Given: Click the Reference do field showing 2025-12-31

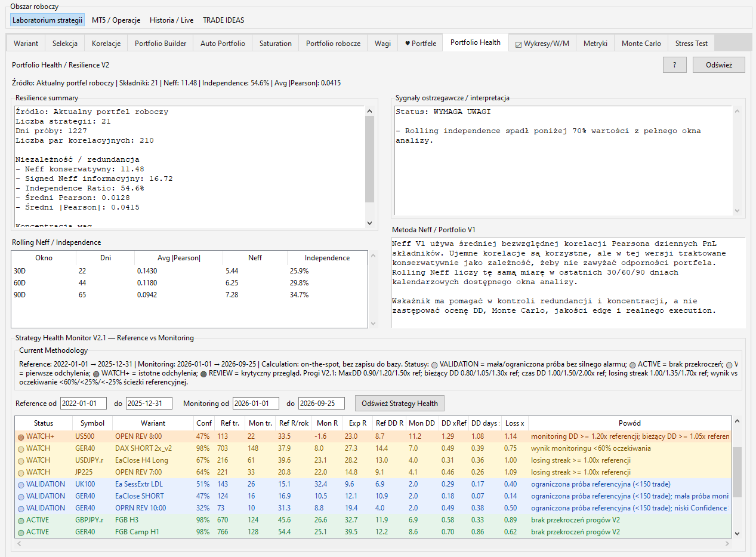Looking at the screenshot, I should (x=149, y=403).
